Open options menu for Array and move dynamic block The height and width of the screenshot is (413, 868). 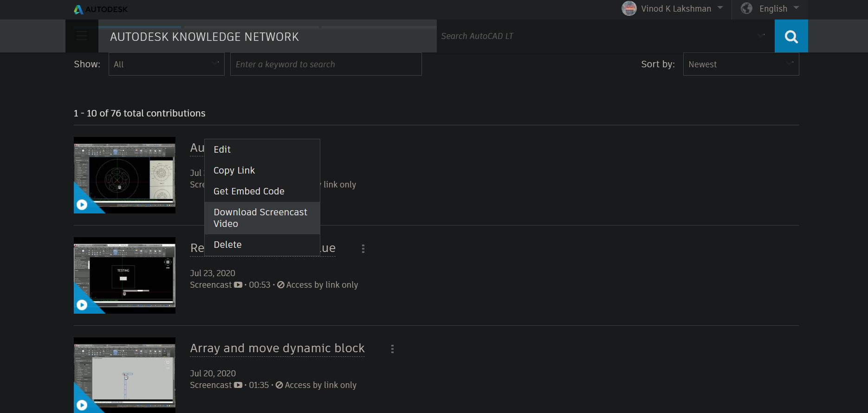click(x=392, y=349)
